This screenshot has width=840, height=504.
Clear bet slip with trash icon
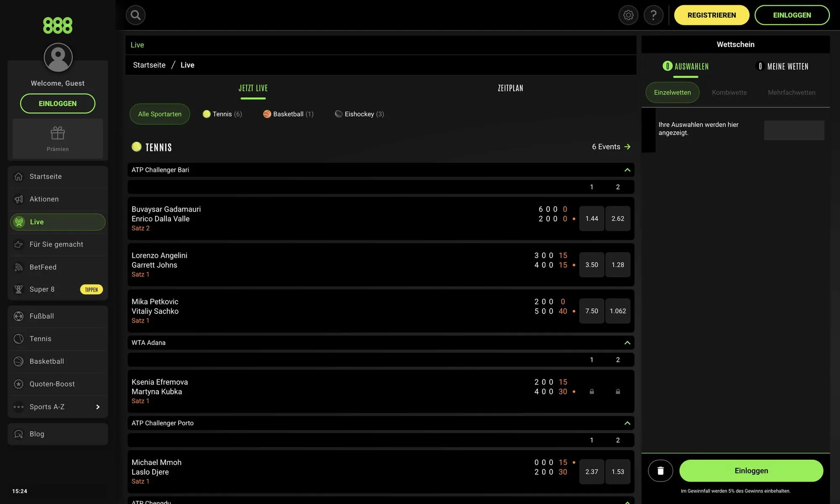(x=660, y=471)
